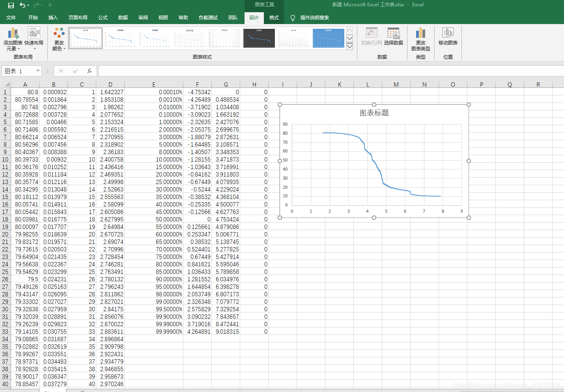The width and height of the screenshot is (564, 392).
Task: Select the blue background chart style
Action: tap(329, 38)
